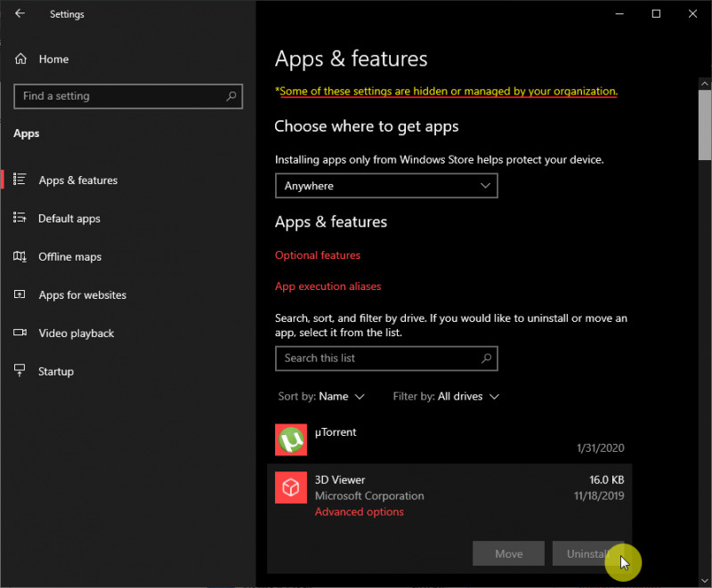Click the Choose where to get apps heading
The height and width of the screenshot is (588, 712).
[367, 126]
